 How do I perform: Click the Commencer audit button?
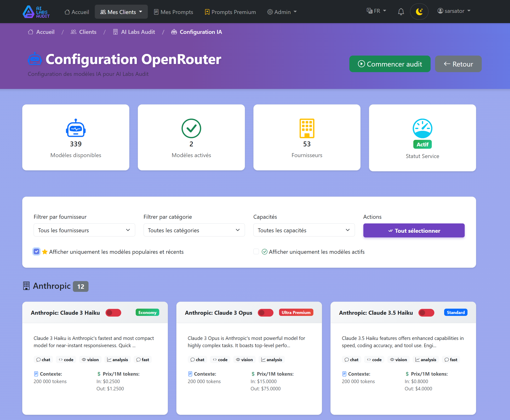coord(390,64)
